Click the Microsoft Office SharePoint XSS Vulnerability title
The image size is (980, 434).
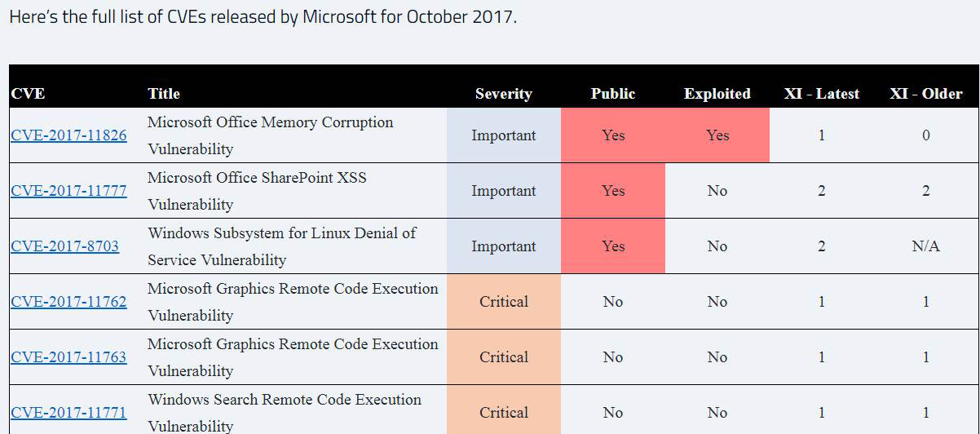coord(257,190)
